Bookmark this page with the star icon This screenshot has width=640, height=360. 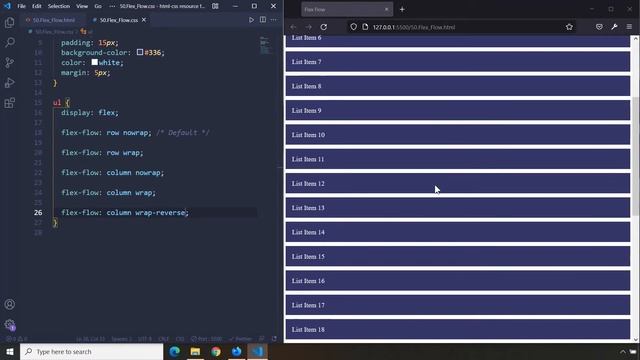coord(569,27)
